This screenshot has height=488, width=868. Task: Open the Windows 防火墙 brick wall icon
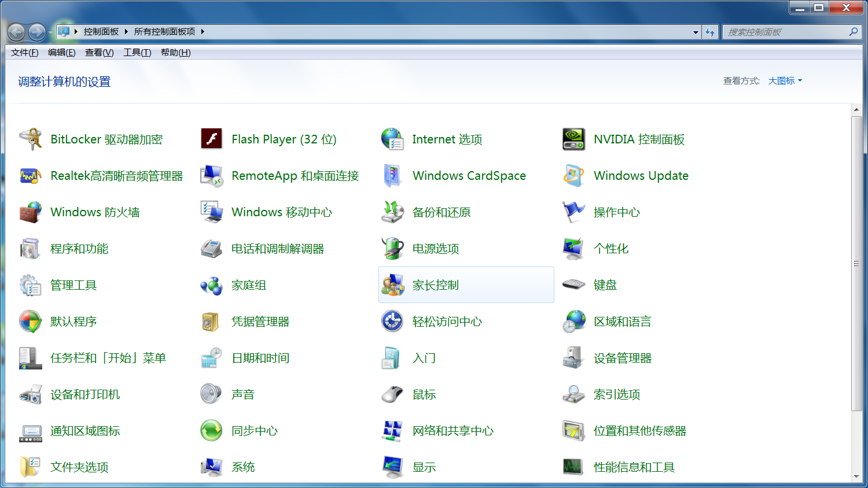click(x=30, y=212)
